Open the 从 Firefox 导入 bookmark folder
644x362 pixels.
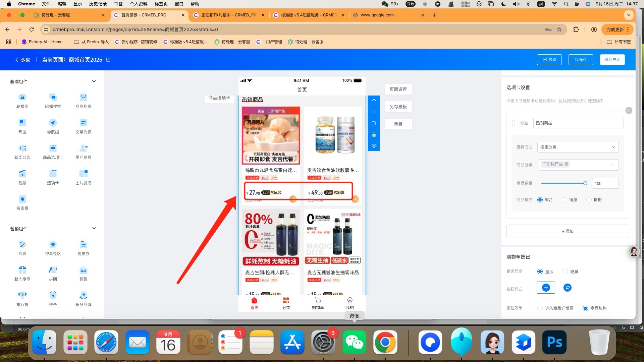point(91,42)
